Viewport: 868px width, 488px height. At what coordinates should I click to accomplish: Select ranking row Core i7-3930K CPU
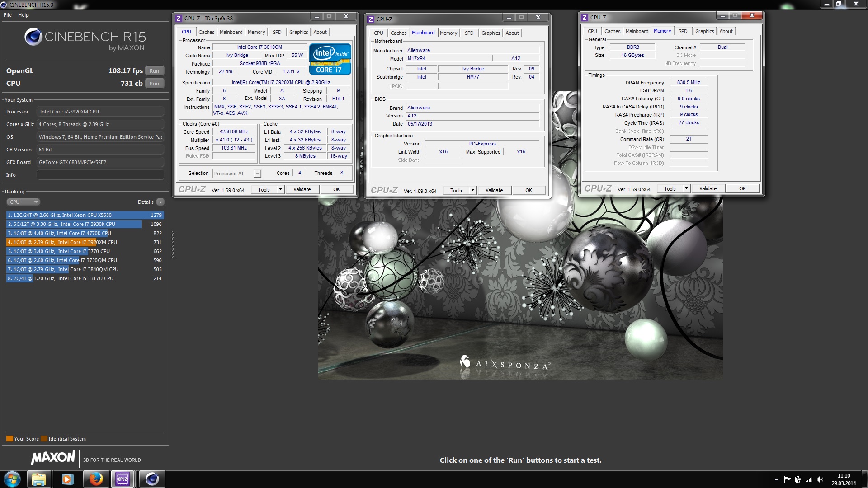coord(85,224)
